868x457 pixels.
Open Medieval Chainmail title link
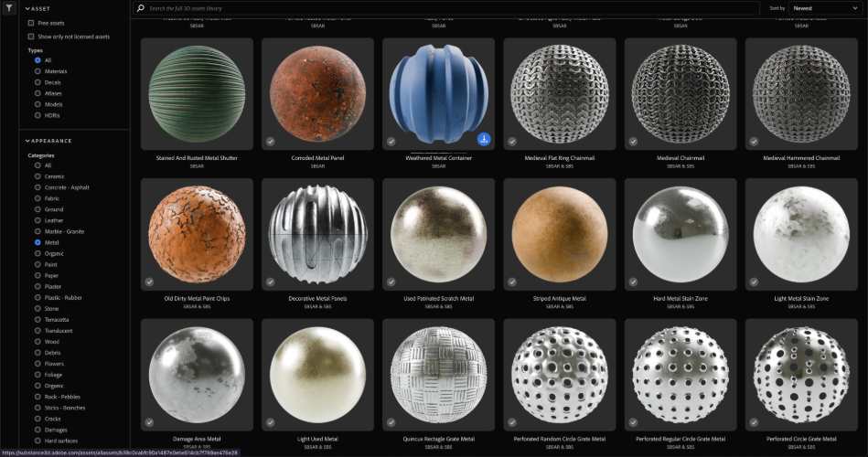(x=680, y=158)
